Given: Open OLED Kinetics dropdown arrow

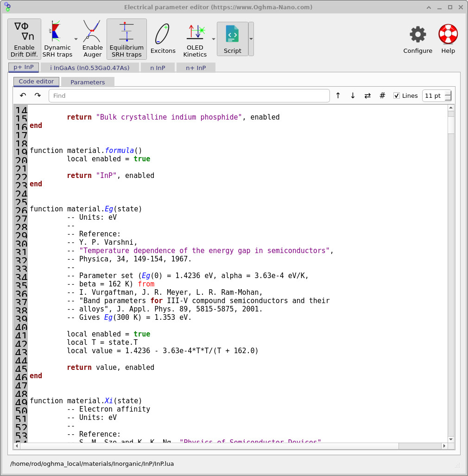Looking at the screenshot, I should (x=213, y=39).
